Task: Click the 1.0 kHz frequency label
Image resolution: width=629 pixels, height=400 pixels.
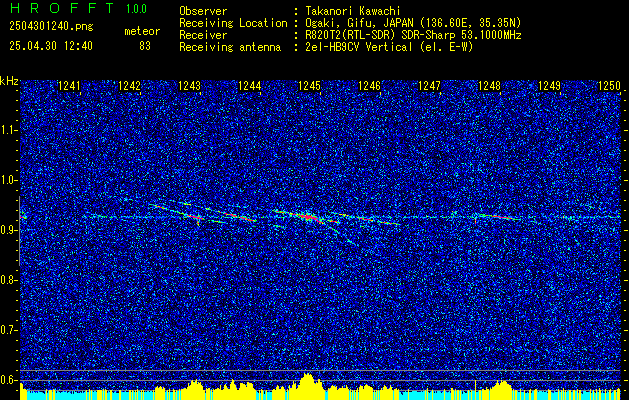Action: [8, 180]
